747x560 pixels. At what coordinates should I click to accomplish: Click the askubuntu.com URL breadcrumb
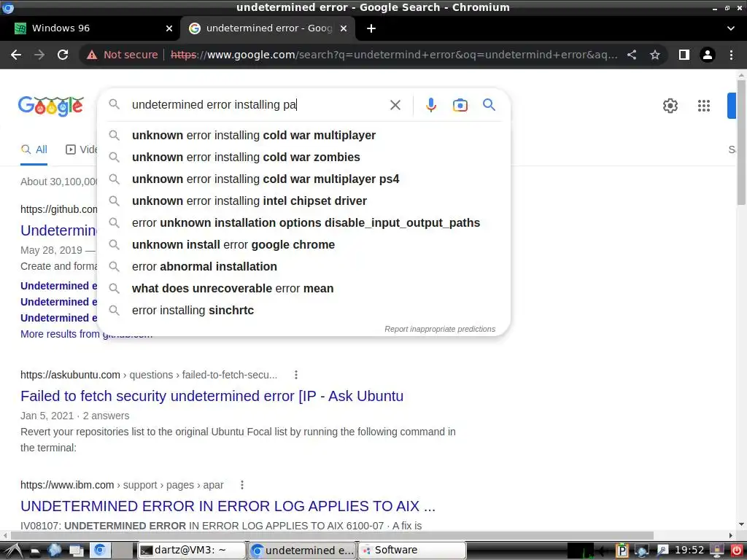click(149, 375)
